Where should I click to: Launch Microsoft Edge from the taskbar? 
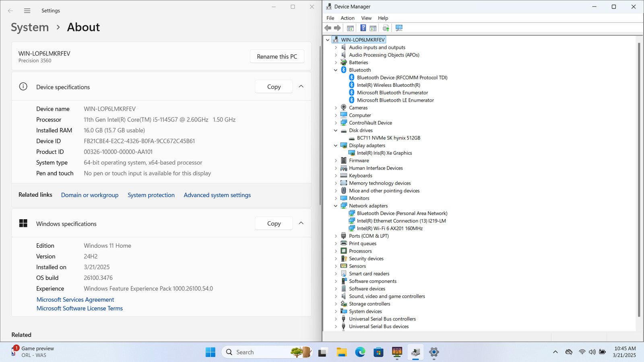(360, 352)
